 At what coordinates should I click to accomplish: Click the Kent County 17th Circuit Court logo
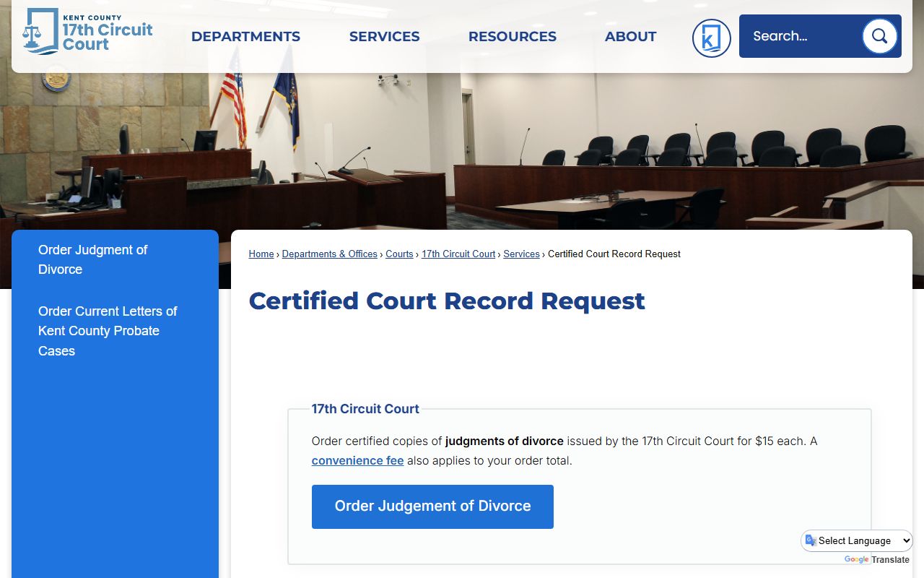pyautogui.click(x=87, y=32)
